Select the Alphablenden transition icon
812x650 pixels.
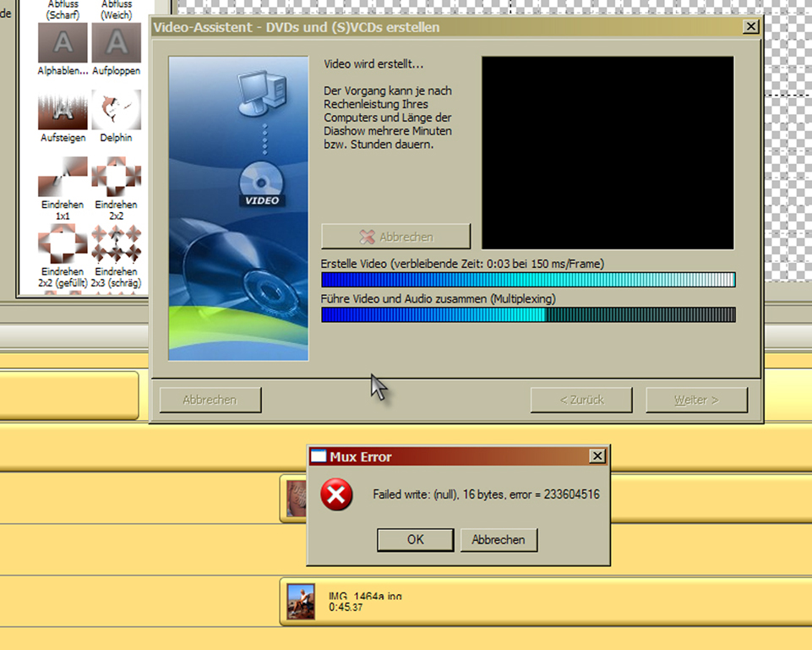point(63,43)
